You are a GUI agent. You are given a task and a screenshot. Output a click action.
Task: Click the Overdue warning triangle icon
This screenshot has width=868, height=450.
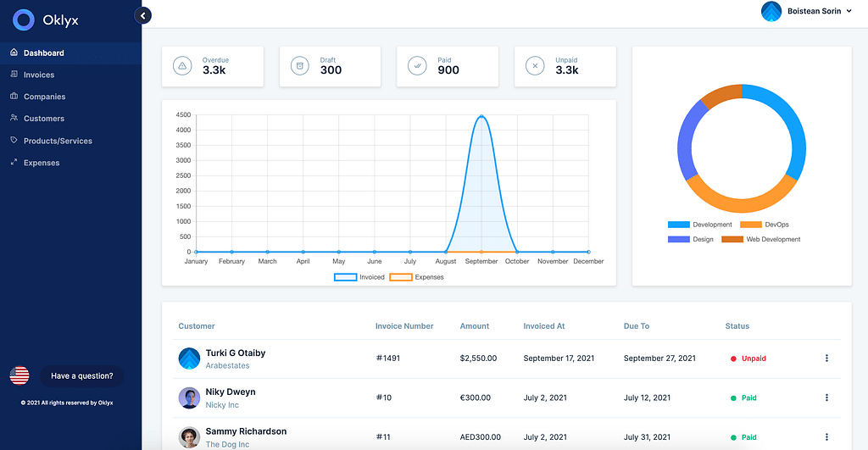182,66
